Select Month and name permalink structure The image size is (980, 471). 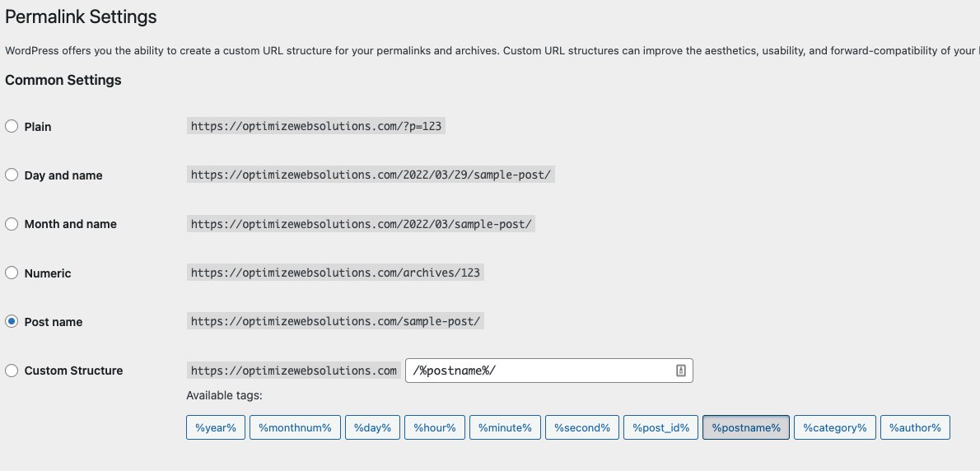coord(12,224)
